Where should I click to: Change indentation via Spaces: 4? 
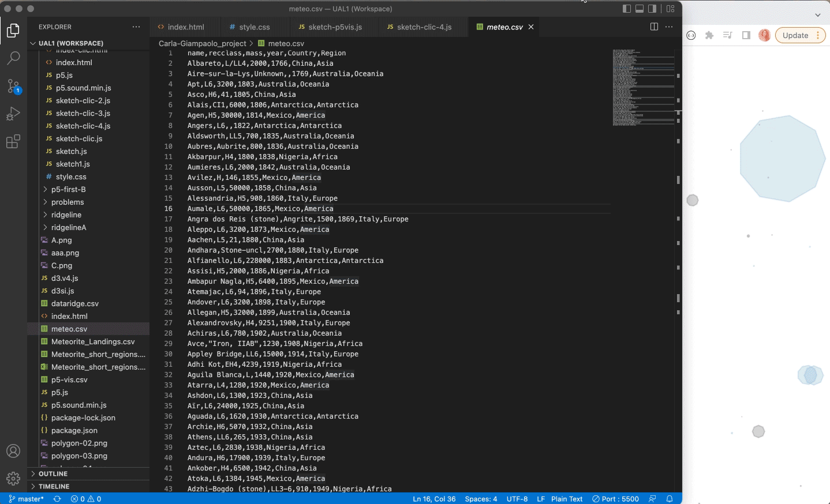tap(481, 499)
